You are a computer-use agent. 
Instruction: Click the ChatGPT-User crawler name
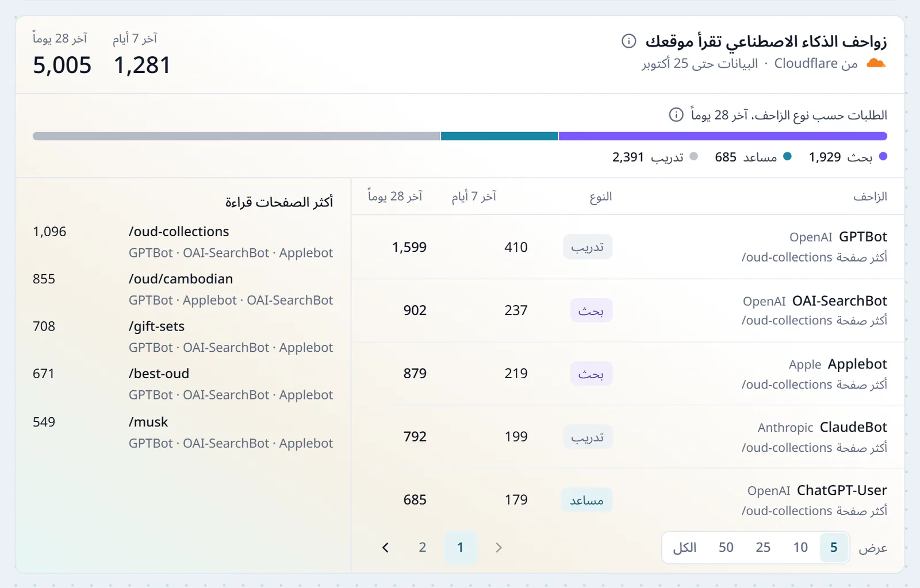(x=842, y=490)
